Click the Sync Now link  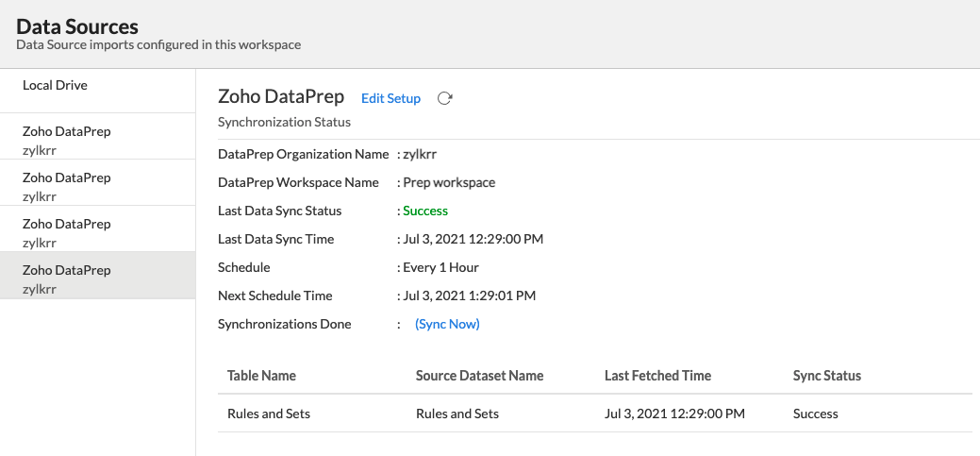(447, 324)
